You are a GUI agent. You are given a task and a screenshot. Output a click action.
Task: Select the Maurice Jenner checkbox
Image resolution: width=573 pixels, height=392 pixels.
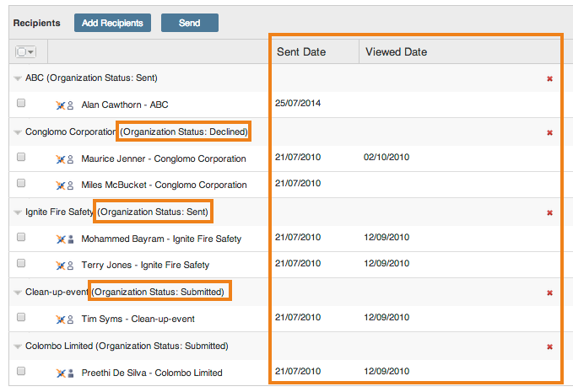(21, 158)
